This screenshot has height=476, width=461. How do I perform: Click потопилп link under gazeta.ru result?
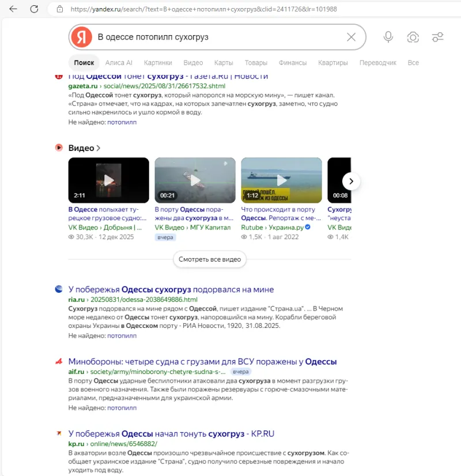tap(122, 122)
